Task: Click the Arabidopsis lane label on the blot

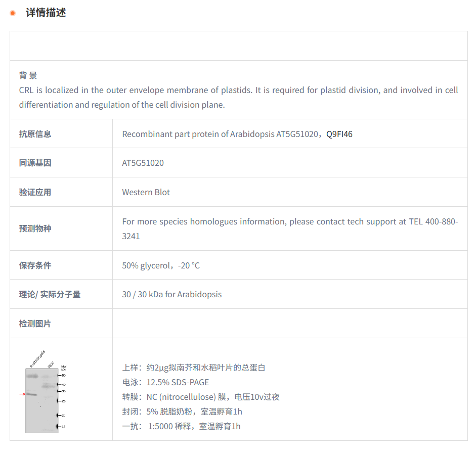Action: pyautogui.click(x=37, y=358)
